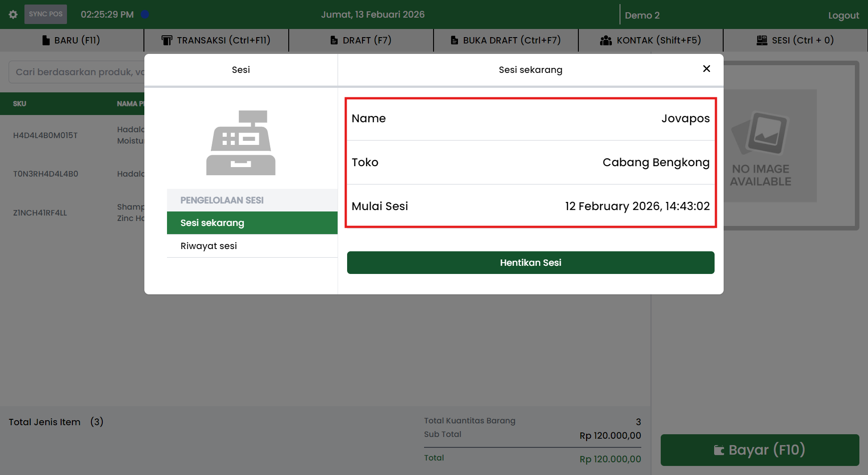
Task: Select Sesi sekarang in the sidebar
Action: pos(252,223)
